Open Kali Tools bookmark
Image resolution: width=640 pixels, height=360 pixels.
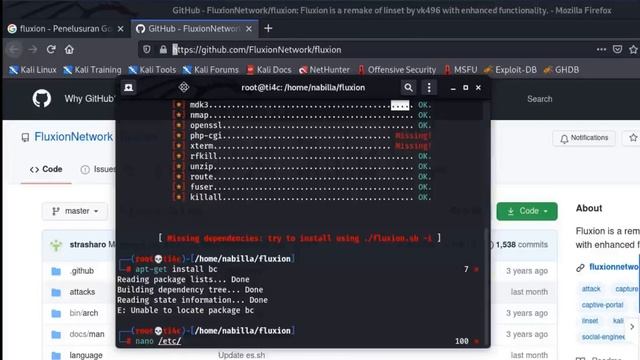(x=152, y=70)
